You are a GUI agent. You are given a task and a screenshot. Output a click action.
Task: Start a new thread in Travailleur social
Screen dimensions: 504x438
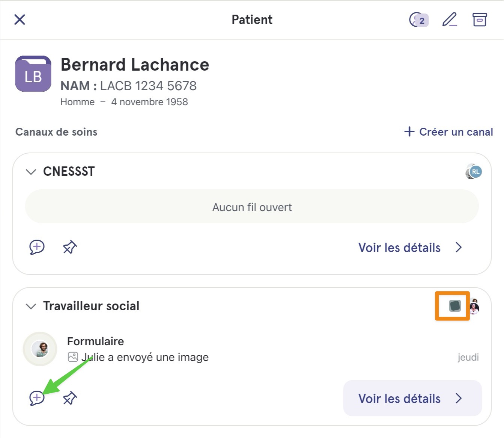click(x=37, y=398)
